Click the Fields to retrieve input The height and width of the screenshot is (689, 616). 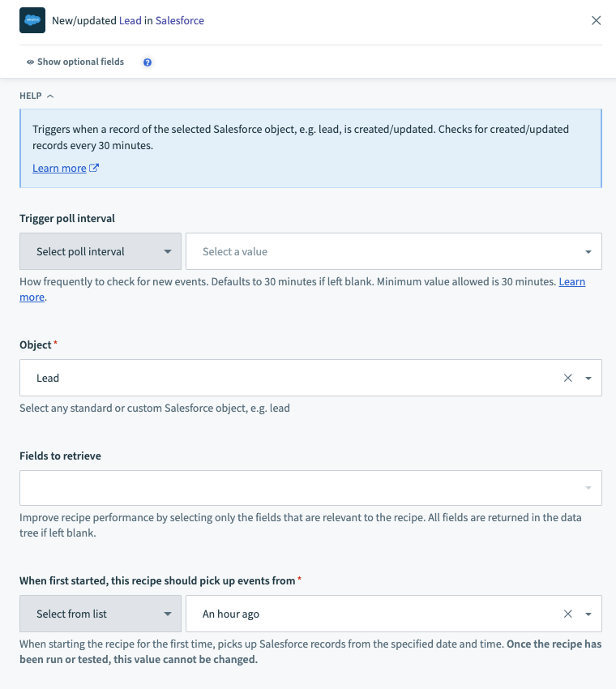[300, 488]
